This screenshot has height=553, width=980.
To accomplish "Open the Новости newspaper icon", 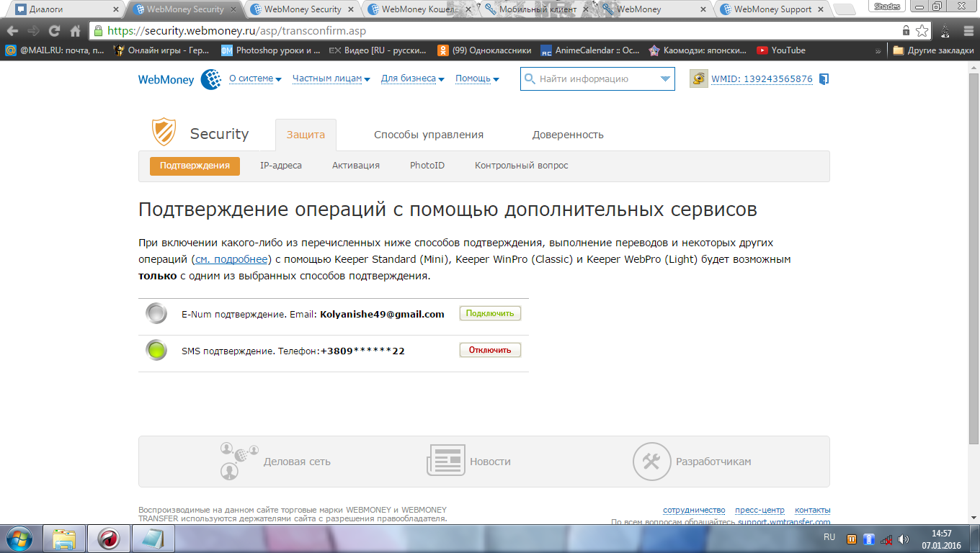I will click(446, 461).
